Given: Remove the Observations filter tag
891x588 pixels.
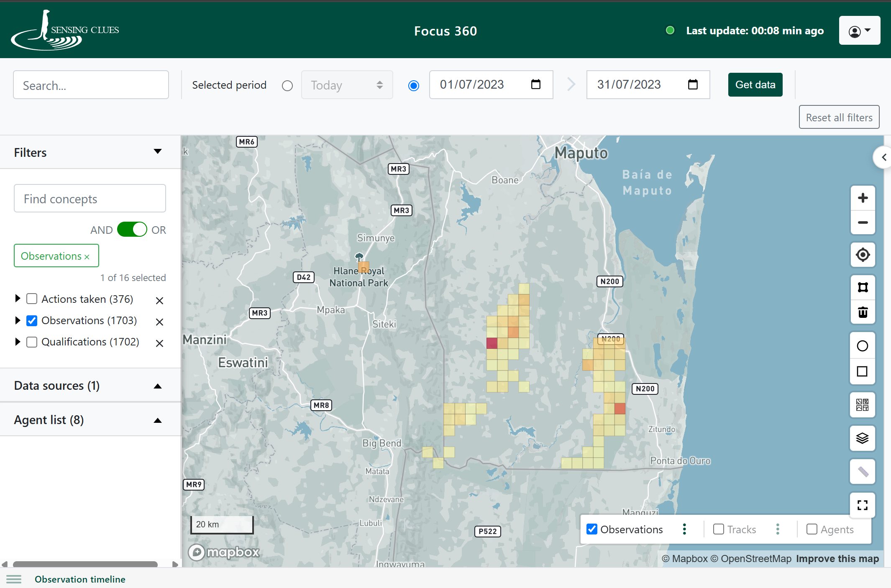Looking at the screenshot, I should 87,257.
